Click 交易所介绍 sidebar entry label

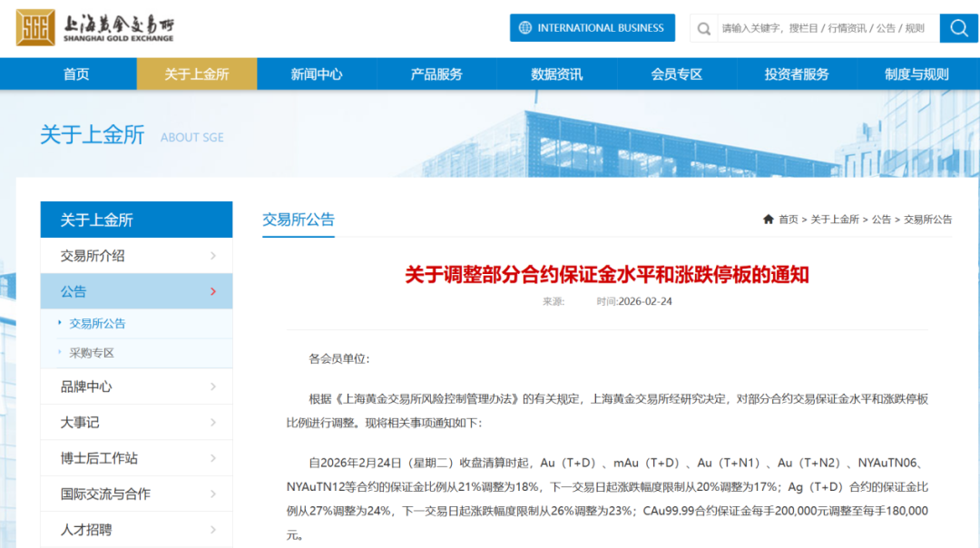point(93,256)
